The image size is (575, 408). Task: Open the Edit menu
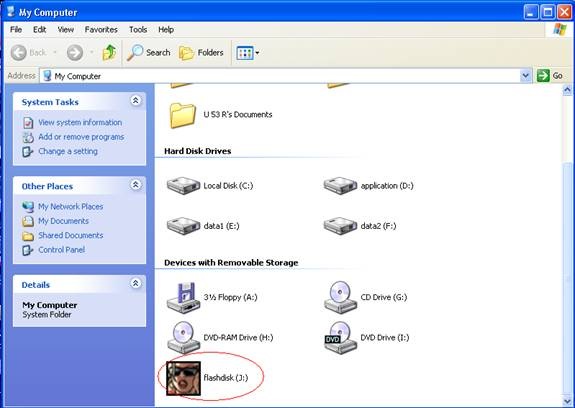click(x=40, y=30)
